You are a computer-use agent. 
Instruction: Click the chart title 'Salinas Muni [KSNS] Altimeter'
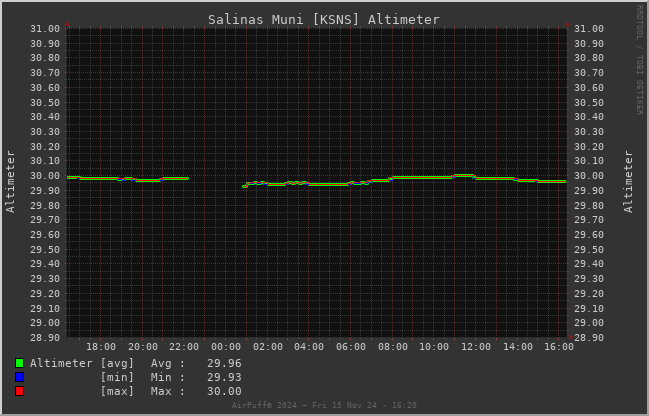point(324,19)
